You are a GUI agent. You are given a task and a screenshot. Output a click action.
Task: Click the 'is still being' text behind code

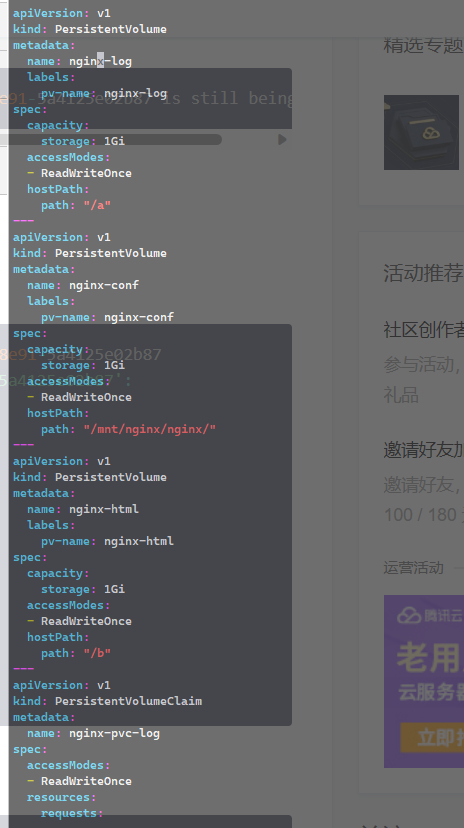(228, 98)
